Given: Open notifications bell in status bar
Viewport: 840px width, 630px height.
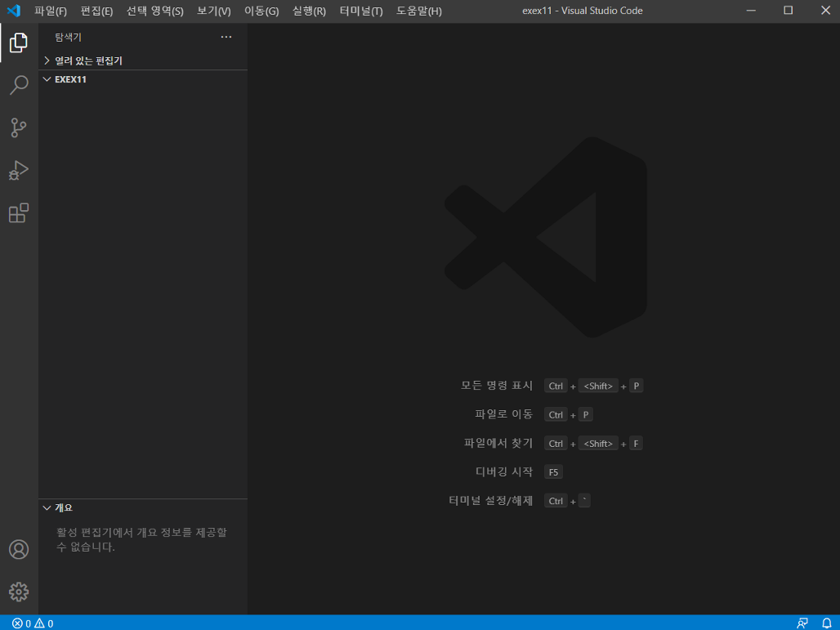Looking at the screenshot, I should tap(827, 623).
